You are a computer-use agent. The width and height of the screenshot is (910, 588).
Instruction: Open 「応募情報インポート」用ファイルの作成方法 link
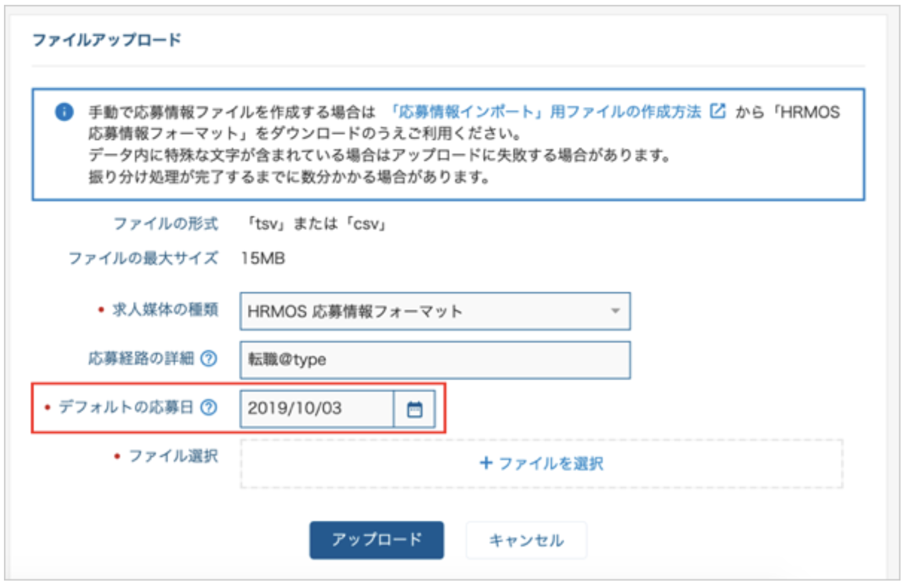click(x=545, y=111)
